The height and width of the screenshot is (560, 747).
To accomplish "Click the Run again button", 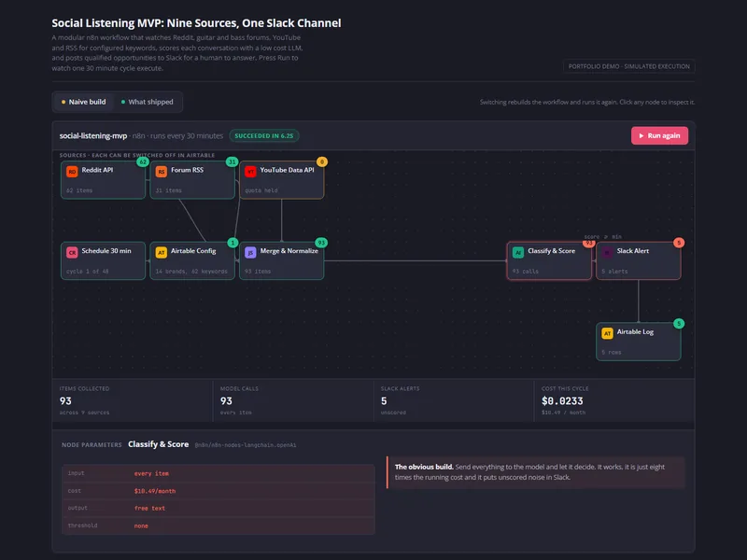I will [659, 135].
